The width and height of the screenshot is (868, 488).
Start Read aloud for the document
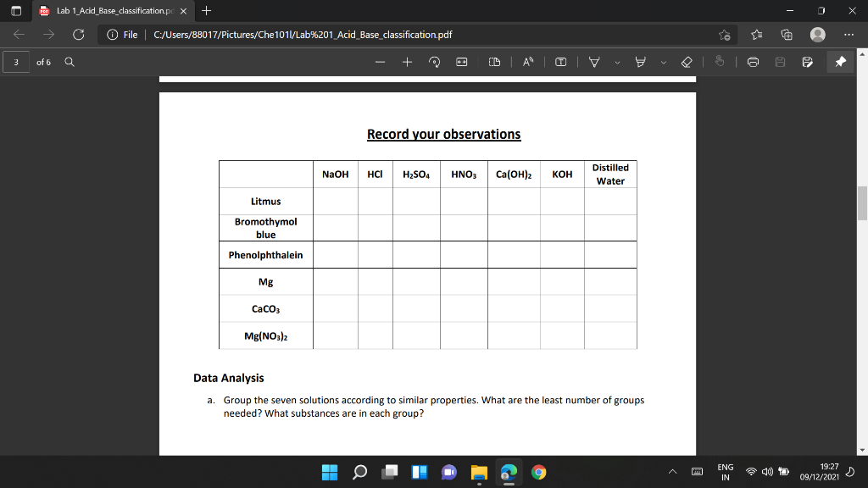click(526, 62)
